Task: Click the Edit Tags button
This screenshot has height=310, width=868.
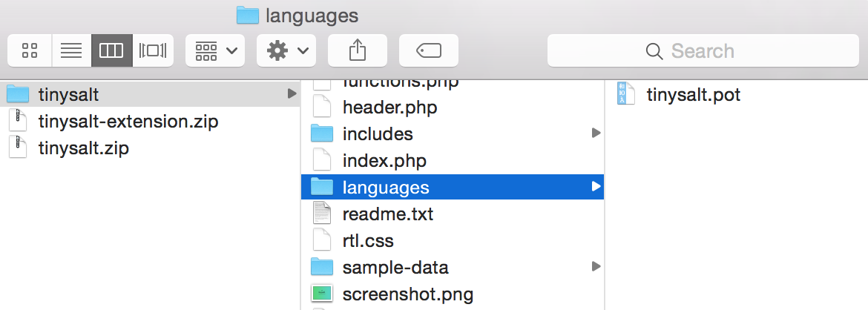Action: 429,51
